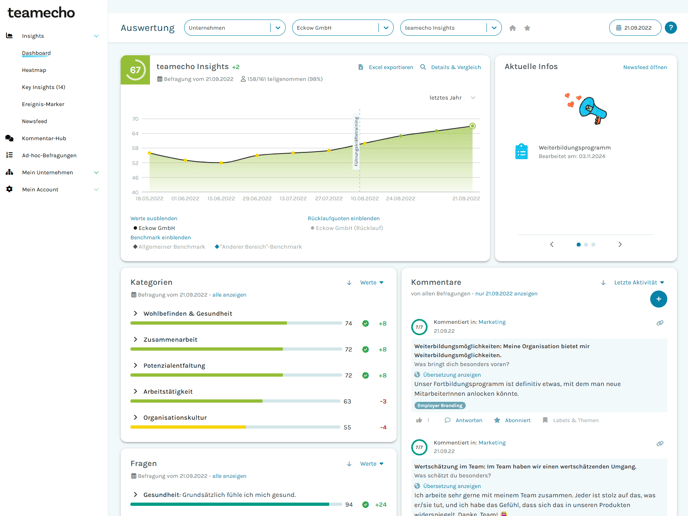Screen dimensions: 688x516
Task: Click the reply speech bubble icon
Action: (448, 420)
